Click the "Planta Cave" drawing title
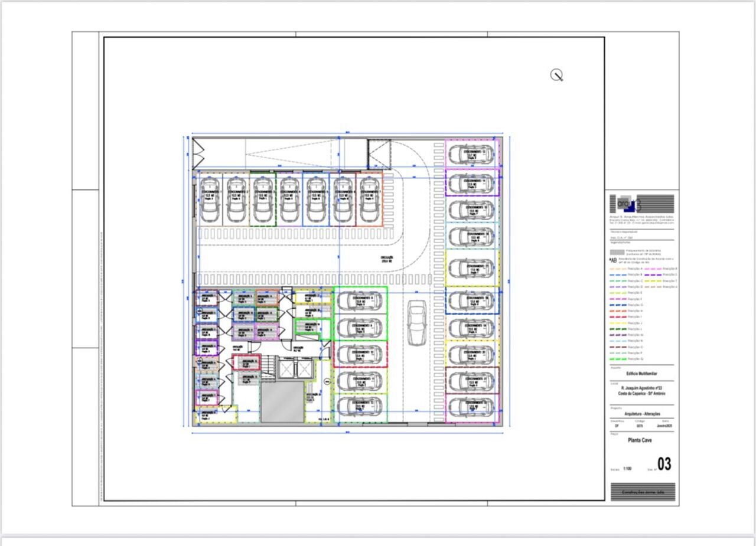 [x=640, y=440]
